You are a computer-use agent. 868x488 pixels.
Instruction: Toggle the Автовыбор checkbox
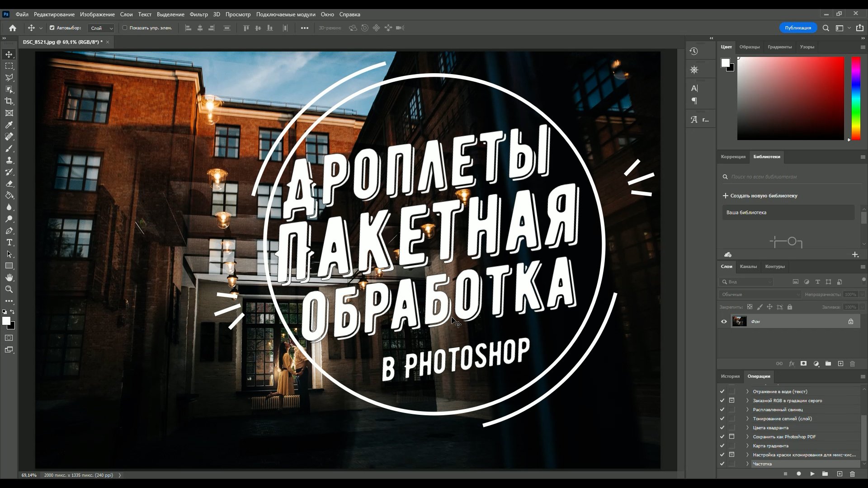(x=52, y=28)
